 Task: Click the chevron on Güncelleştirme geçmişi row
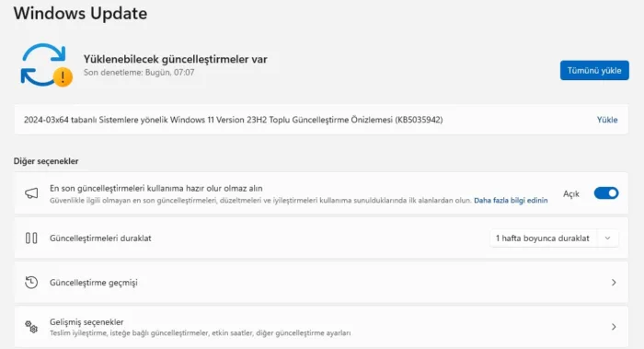[x=614, y=283]
